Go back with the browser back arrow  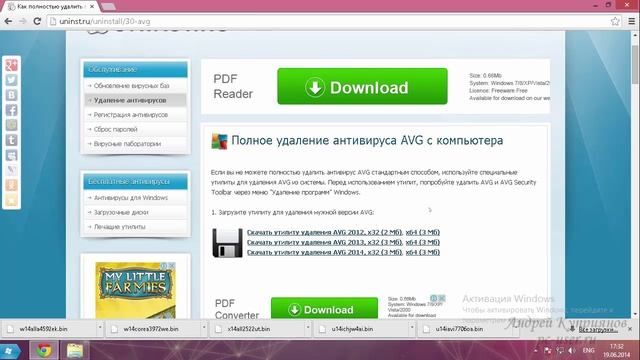click(8, 21)
